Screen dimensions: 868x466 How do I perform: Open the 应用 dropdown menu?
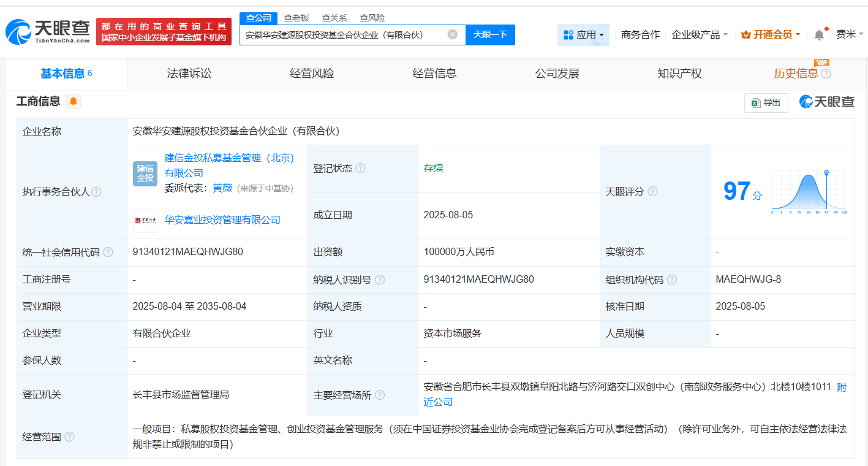click(x=583, y=35)
